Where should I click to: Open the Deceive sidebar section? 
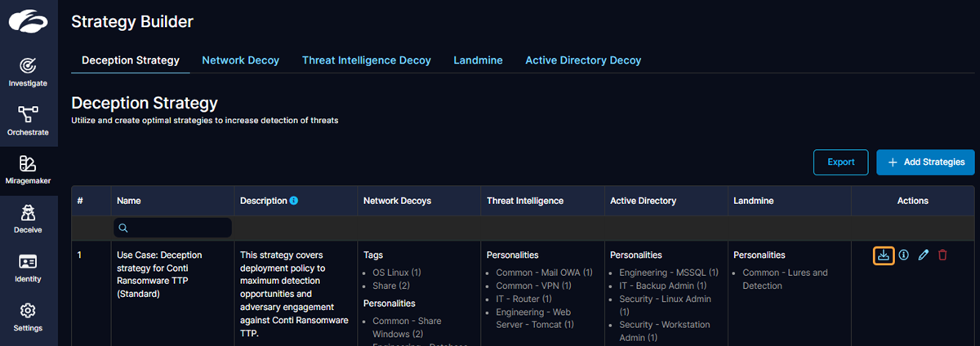[x=28, y=218]
